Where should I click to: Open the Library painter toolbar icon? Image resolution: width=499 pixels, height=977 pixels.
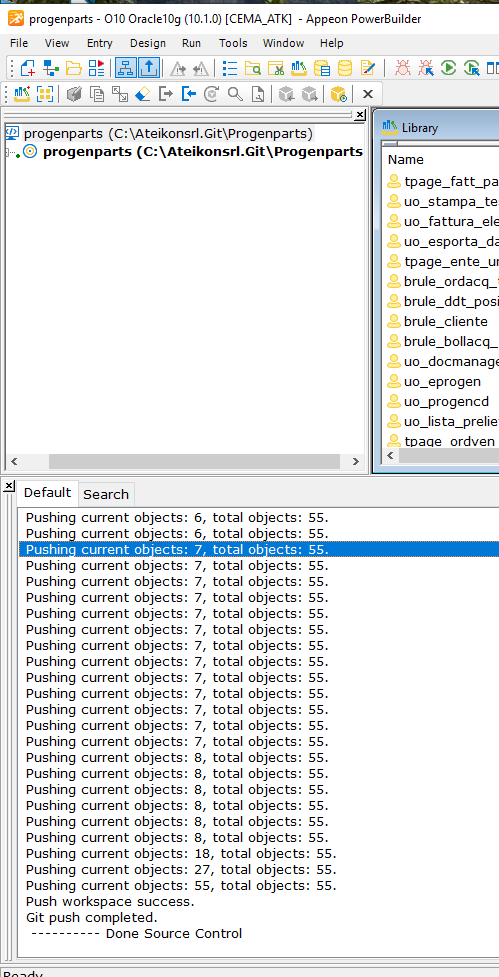coord(299,67)
